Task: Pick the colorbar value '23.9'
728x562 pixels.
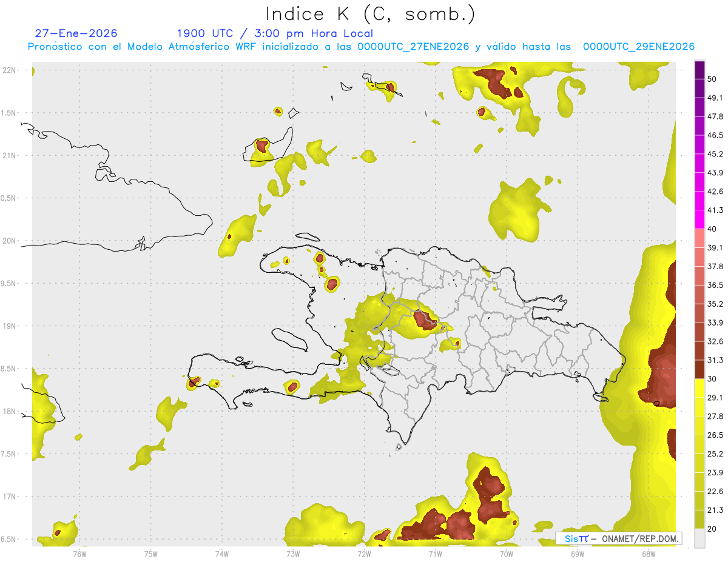Action: [715, 473]
